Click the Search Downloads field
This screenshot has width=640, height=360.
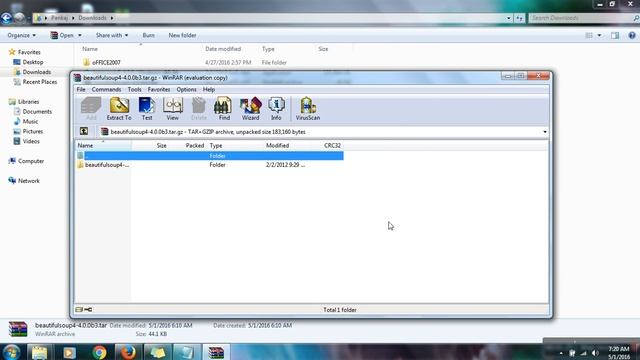[x=582, y=18]
